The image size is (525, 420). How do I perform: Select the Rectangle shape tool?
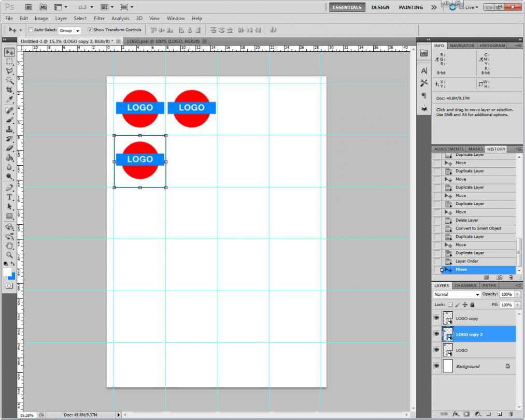point(9,216)
